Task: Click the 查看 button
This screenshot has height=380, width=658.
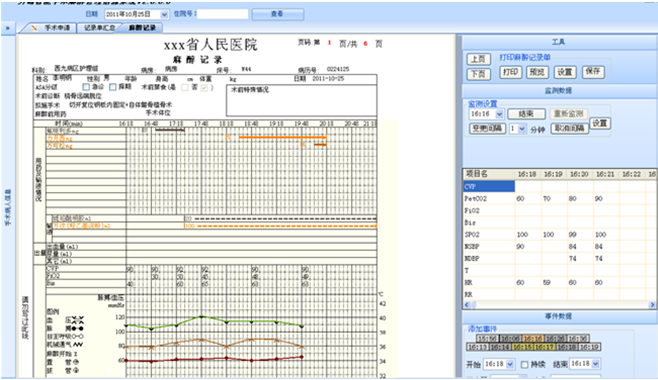Action: pyautogui.click(x=277, y=14)
